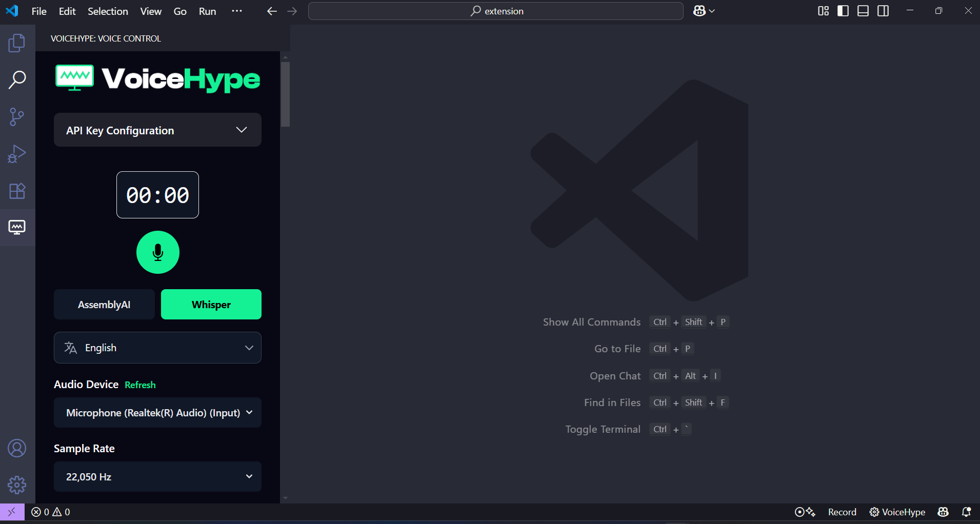Image resolution: width=980 pixels, height=524 pixels.
Task: Toggle the primary side bar layout button
Action: tap(843, 11)
